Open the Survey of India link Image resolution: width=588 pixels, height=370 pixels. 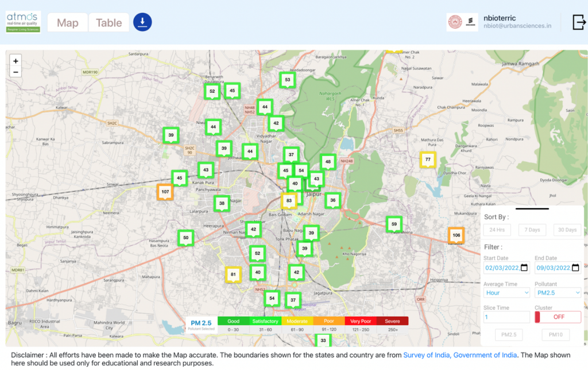(459, 355)
